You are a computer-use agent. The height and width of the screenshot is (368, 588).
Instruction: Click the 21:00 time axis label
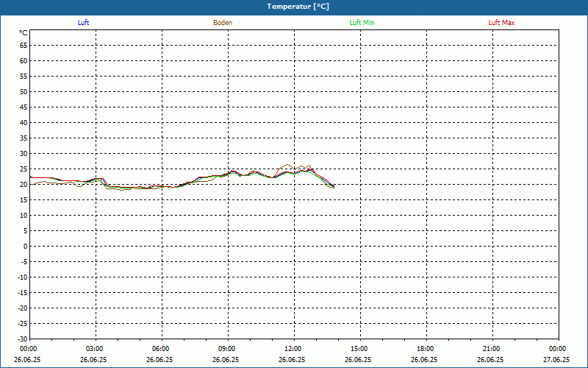491,349
